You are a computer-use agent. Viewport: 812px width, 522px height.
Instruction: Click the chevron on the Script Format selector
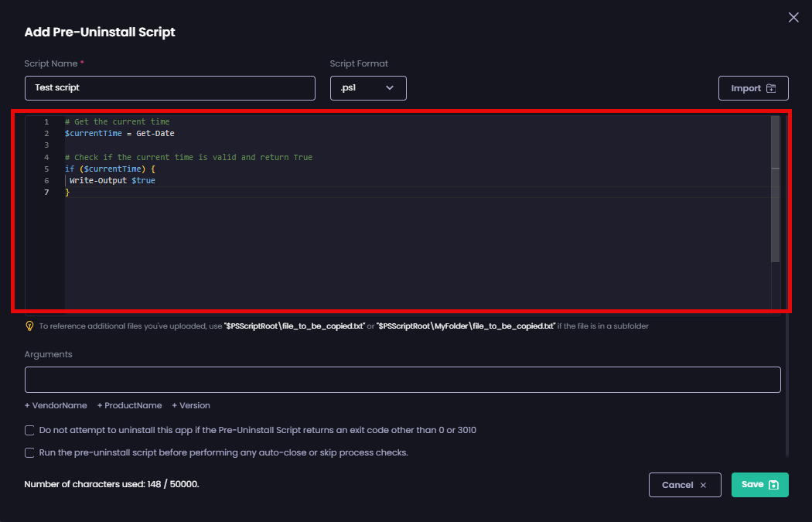pyautogui.click(x=391, y=87)
